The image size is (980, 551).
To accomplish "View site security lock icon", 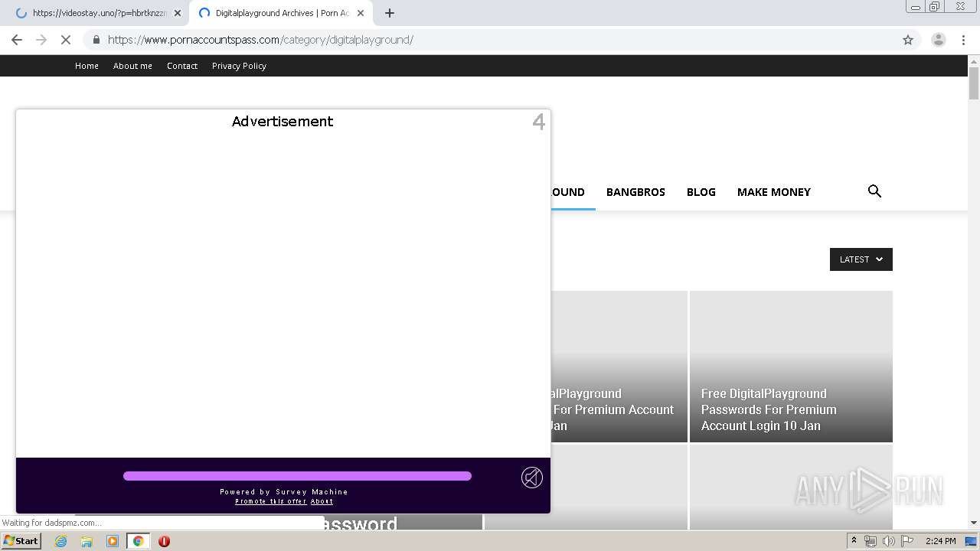I will pos(96,40).
